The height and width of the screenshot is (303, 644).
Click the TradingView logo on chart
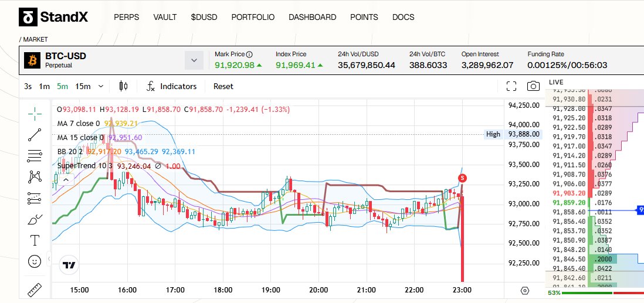coord(69,265)
